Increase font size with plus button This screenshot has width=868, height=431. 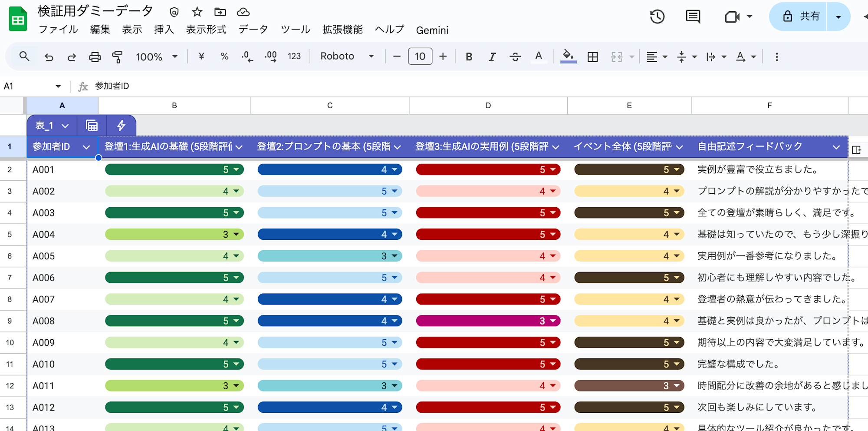pyautogui.click(x=443, y=56)
